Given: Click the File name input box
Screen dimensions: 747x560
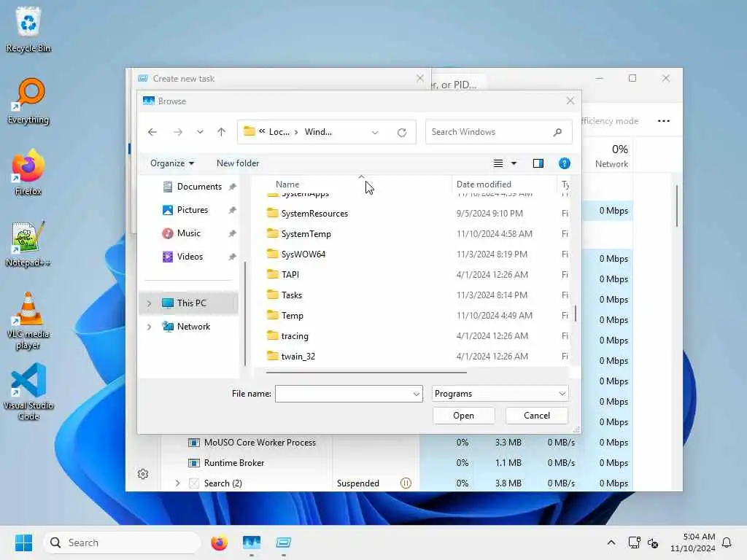Looking at the screenshot, I should click(x=343, y=394).
